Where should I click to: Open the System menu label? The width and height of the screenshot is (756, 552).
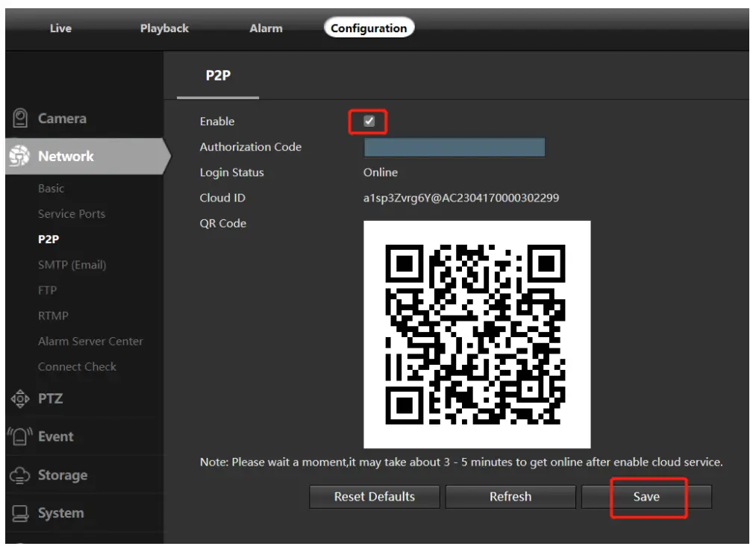tap(60, 514)
